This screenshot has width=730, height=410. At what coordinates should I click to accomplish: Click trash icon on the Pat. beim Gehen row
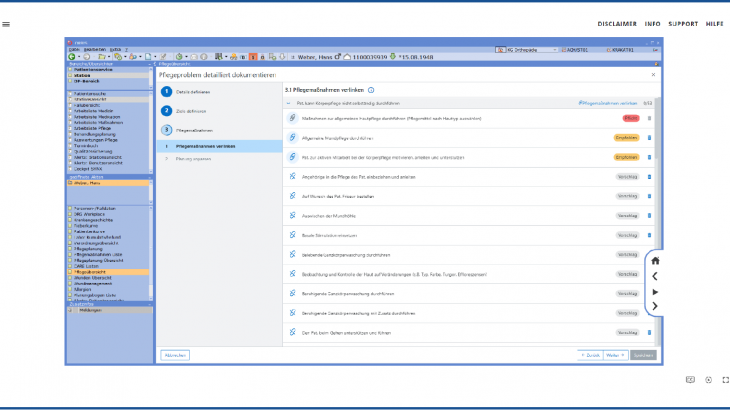[648, 332]
